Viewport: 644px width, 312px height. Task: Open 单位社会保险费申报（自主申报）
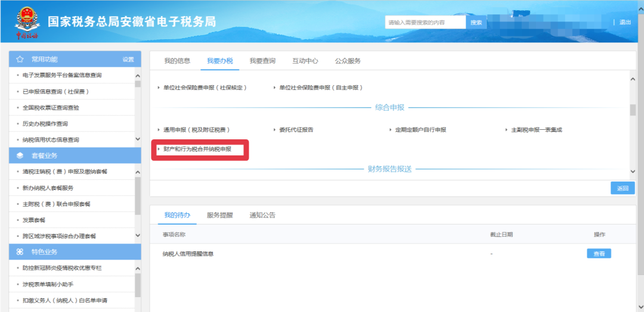tap(321, 88)
